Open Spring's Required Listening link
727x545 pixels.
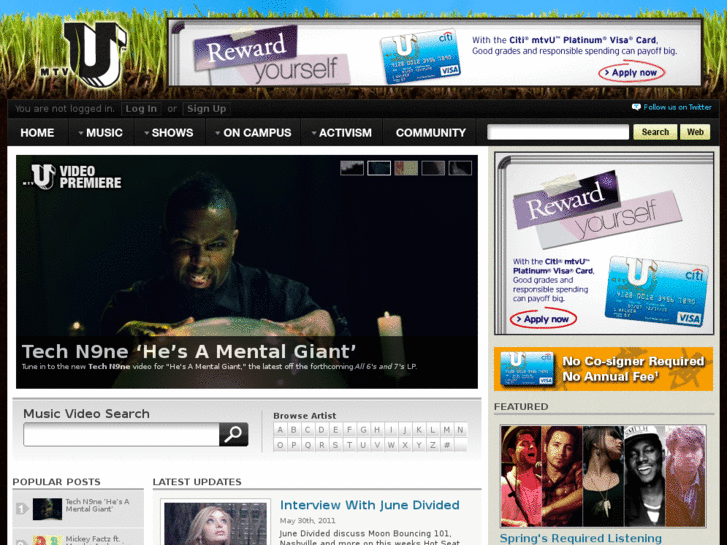580,538
